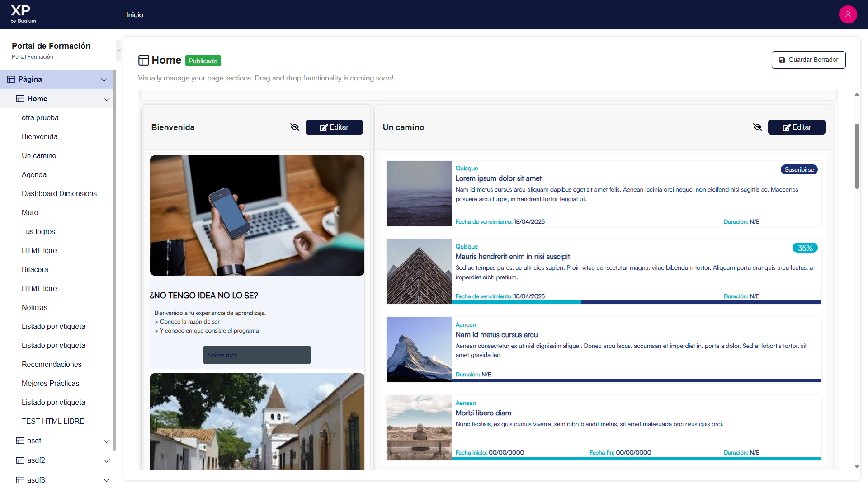Open the mountain thumbnail of Nam id metus
The width and height of the screenshot is (868, 488).
pyautogui.click(x=419, y=350)
